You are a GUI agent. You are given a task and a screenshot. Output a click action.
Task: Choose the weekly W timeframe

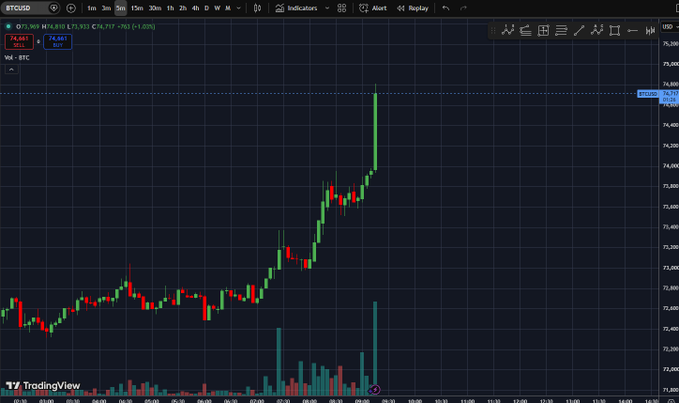217,8
